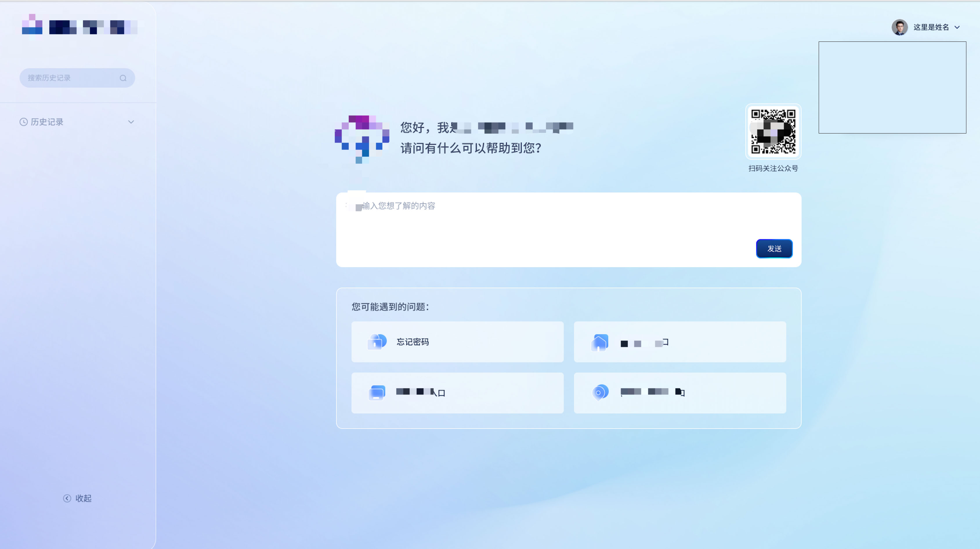Click the magnifier icon in history search
The height and width of the screenshot is (549, 980).
123,78
